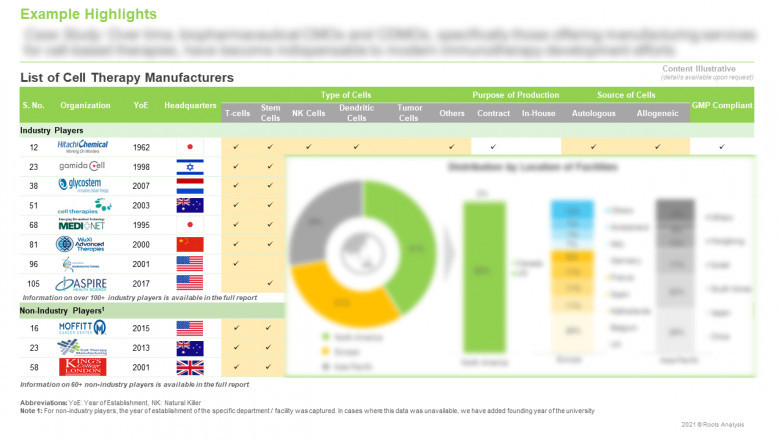Click the gamida cell logo
The height and width of the screenshot is (440, 780).
[82, 166]
